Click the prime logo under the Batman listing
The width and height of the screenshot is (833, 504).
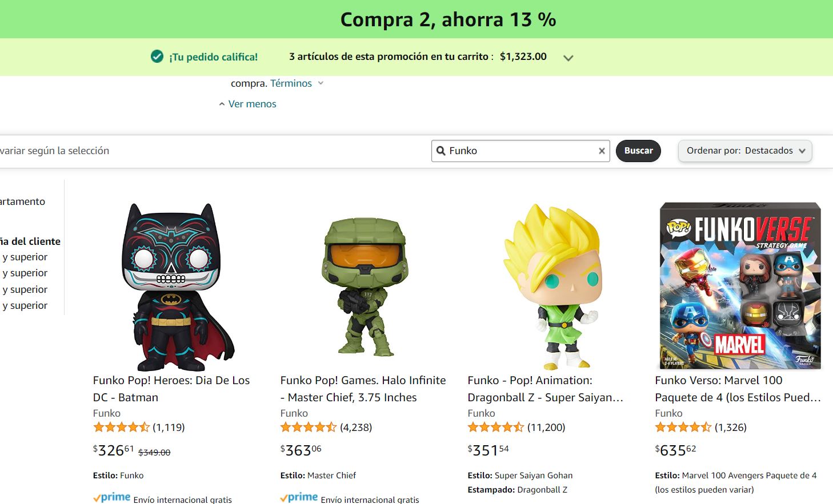click(x=112, y=498)
